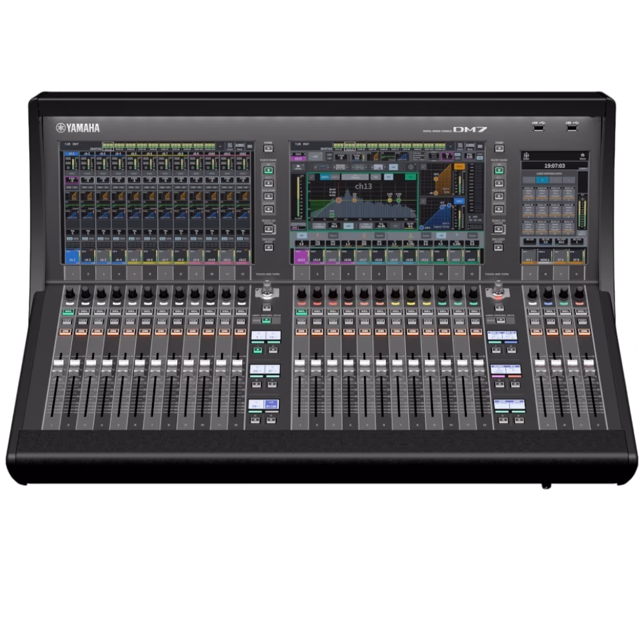Tap right-section user defined key 5
The height and width of the screenshot is (644, 644).
point(504,420)
